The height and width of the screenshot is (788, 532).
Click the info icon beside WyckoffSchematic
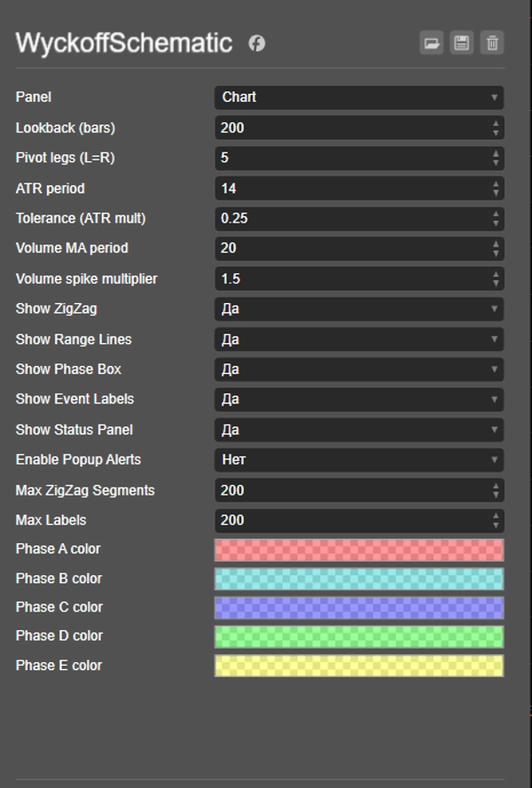pos(256,43)
